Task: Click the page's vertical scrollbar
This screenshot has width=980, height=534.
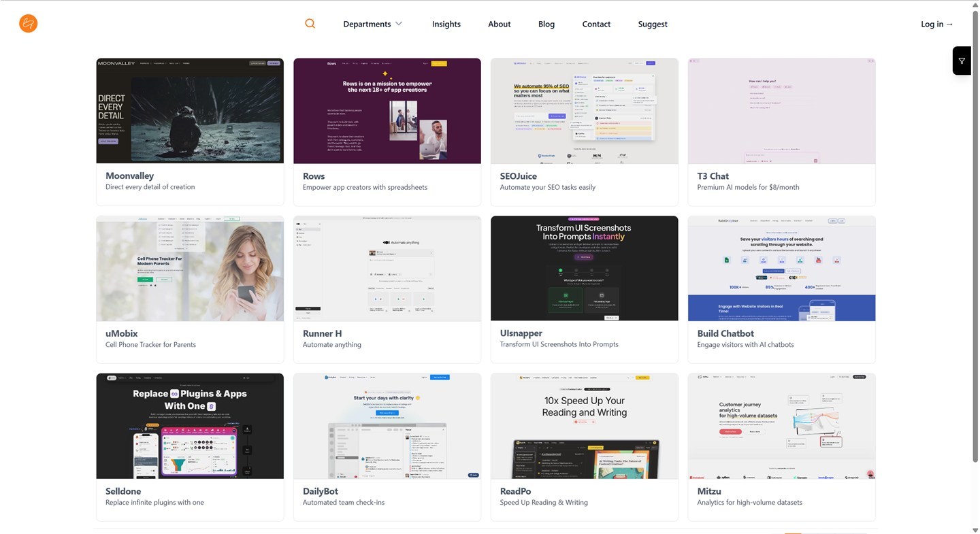Action: [975, 238]
